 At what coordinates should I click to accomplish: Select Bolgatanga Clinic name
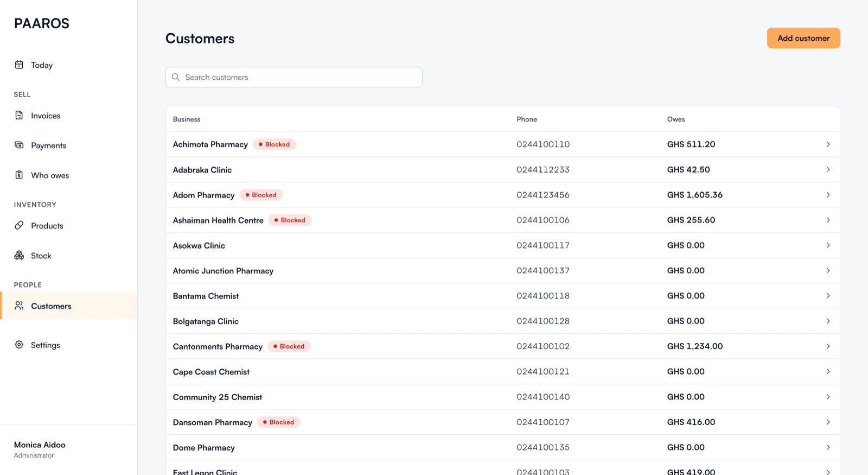[206, 321]
